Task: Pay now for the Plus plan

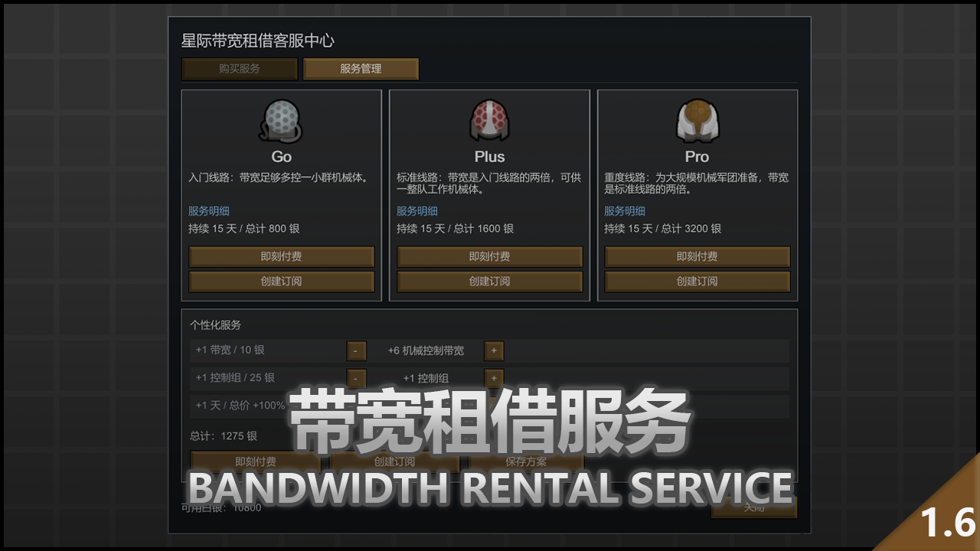Action: [489, 256]
